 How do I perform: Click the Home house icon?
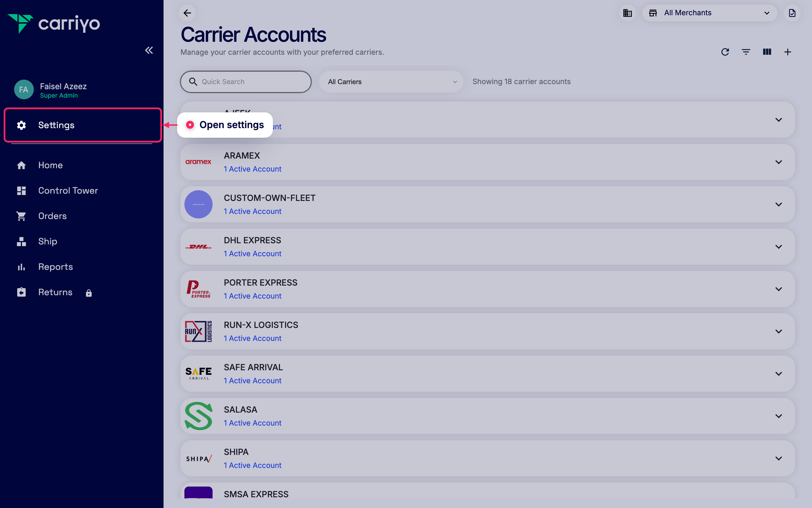[21, 165]
